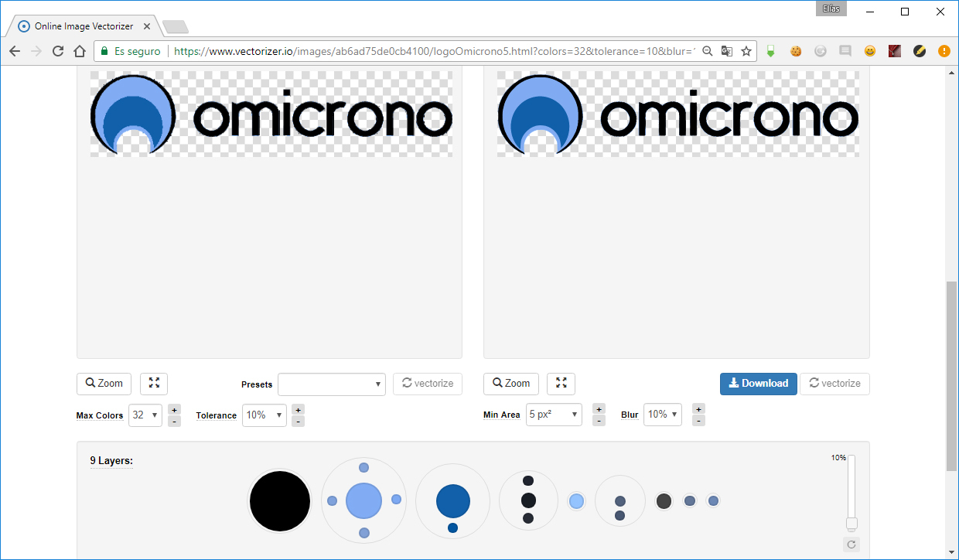
Task: Select the large black layer circle
Action: [280, 501]
